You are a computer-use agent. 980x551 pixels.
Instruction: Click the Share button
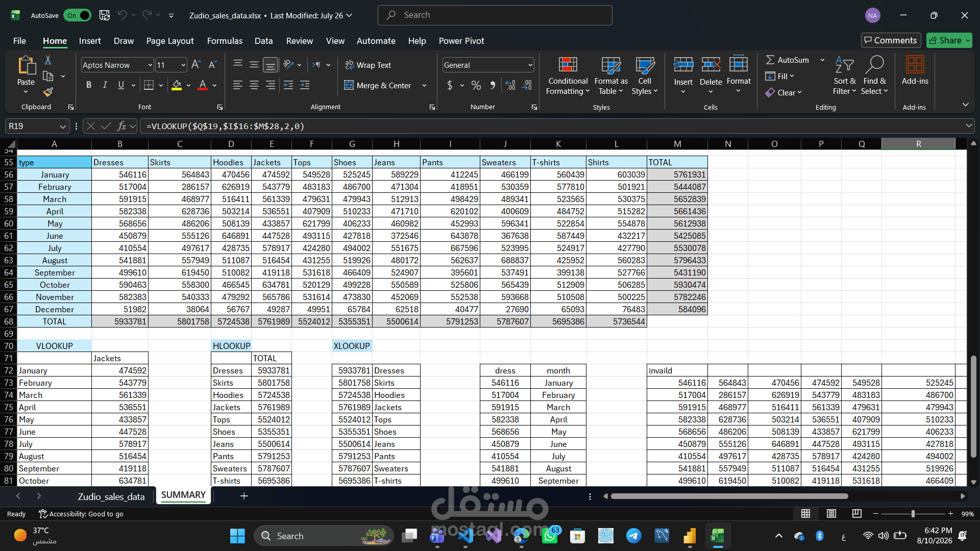949,40
